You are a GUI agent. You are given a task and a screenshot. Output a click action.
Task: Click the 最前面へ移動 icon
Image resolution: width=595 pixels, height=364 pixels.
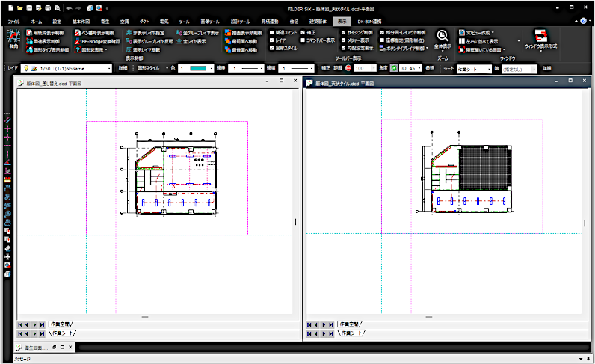pos(227,41)
